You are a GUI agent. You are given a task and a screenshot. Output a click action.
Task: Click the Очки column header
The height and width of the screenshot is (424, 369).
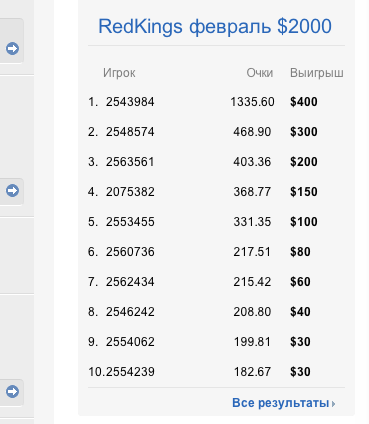pyautogui.click(x=260, y=73)
